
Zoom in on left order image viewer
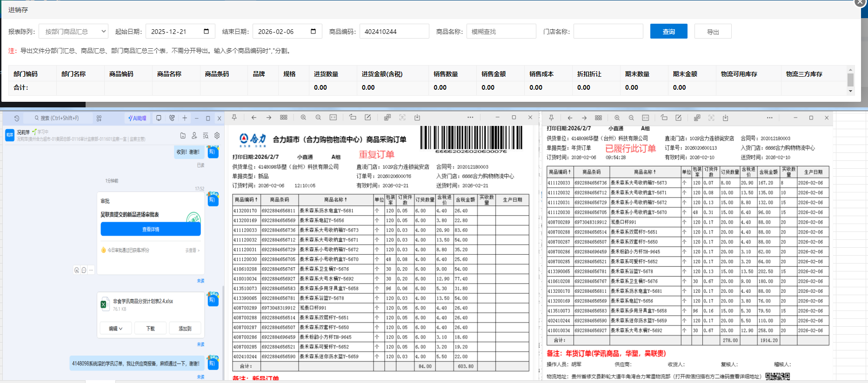tap(303, 118)
